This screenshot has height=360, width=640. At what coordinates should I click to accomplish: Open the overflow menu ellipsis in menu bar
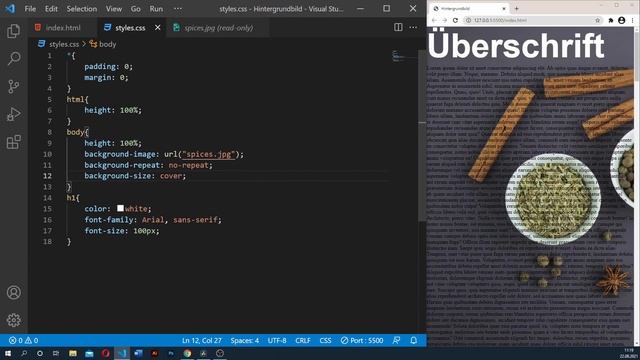pyautogui.click(x=178, y=9)
